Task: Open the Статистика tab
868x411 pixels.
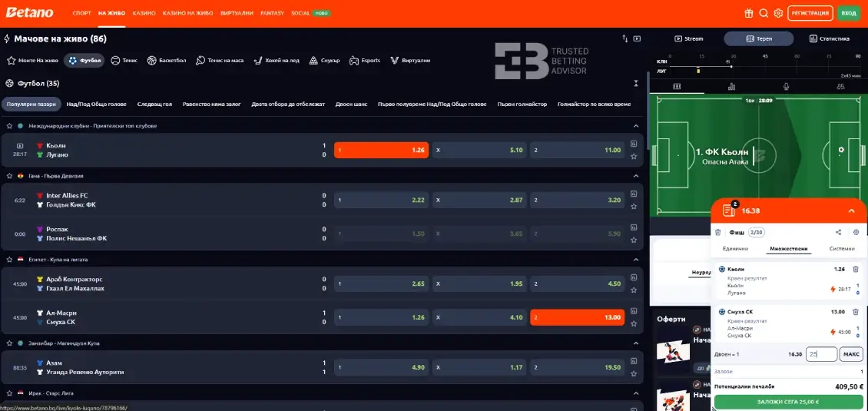Action: coord(829,38)
